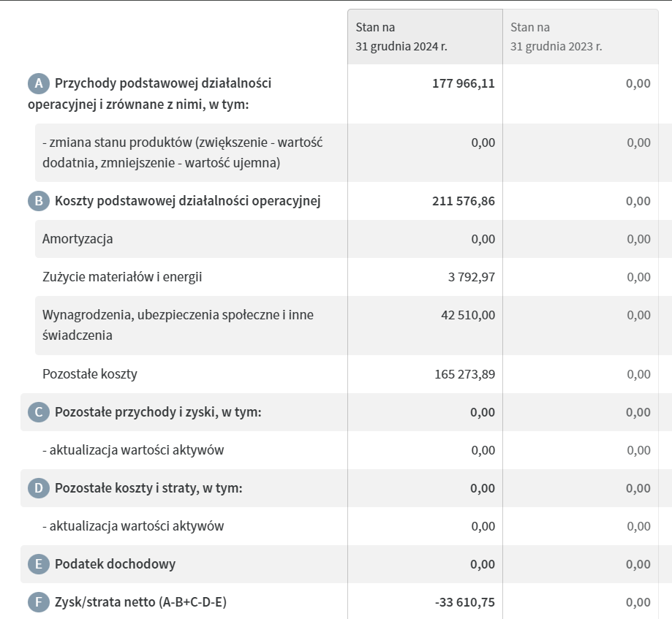This screenshot has height=619, width=672.
Task: Click the Zużycie materiałów i energii row
Action: point(122,277)
